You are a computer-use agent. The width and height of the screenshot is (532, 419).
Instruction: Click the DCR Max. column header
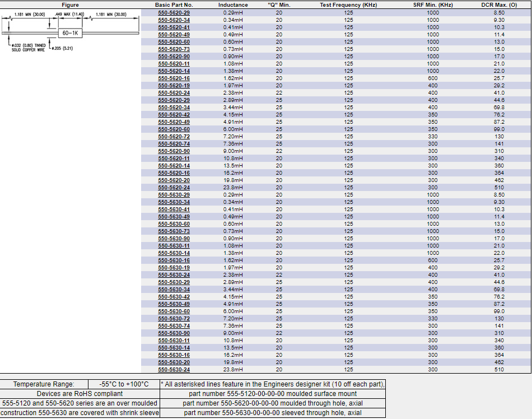click(x=499, y=4)
